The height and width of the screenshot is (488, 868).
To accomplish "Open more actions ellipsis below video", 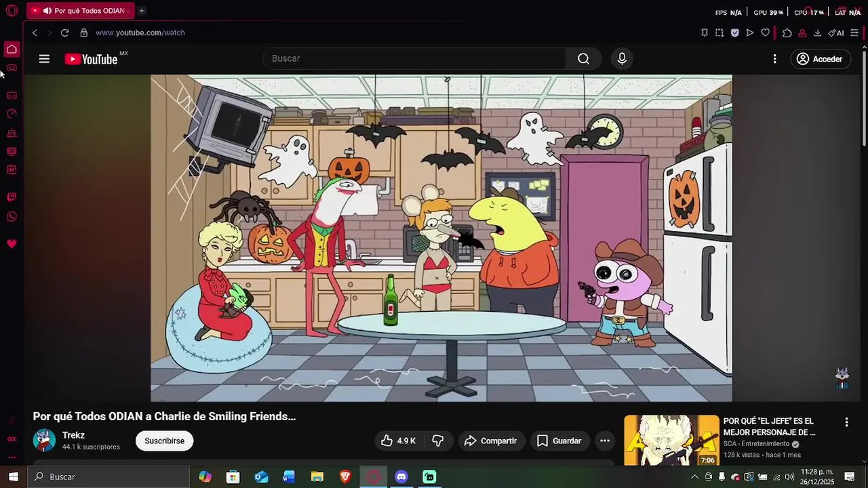I will 605,441.
